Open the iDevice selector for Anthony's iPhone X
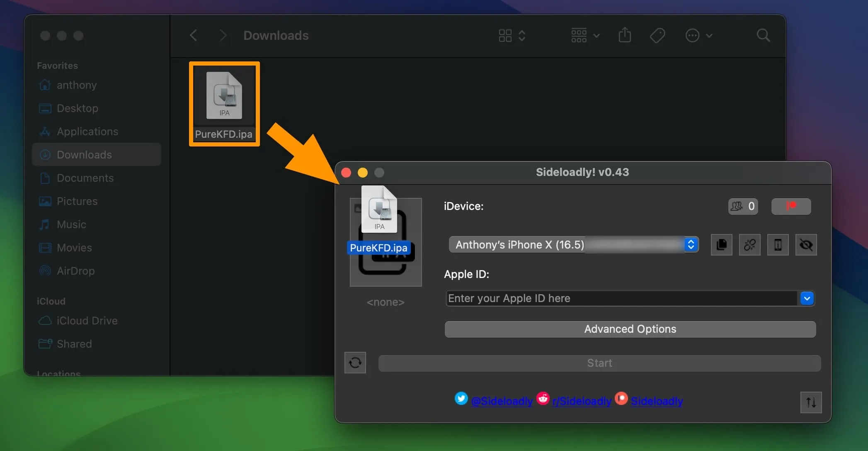Image resolution: width=868 pixels, height=451 pixels. pyautogui.click(x=574, y=245)
